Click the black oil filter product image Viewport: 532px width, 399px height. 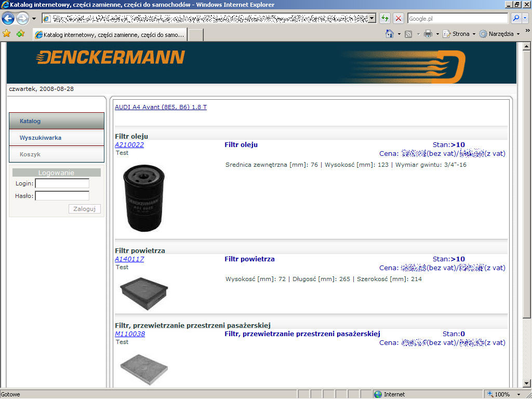pos(144,198)
